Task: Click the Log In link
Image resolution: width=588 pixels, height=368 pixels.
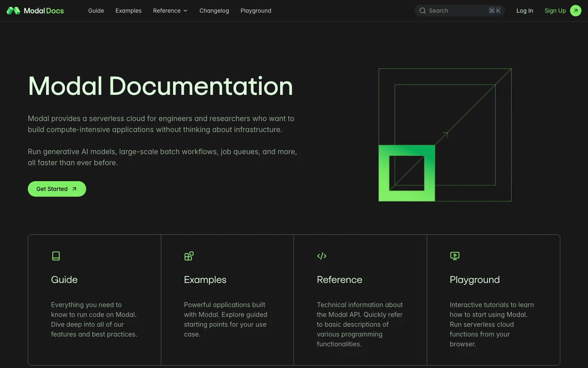Action: pyautogui.click(x=525, y=11)
